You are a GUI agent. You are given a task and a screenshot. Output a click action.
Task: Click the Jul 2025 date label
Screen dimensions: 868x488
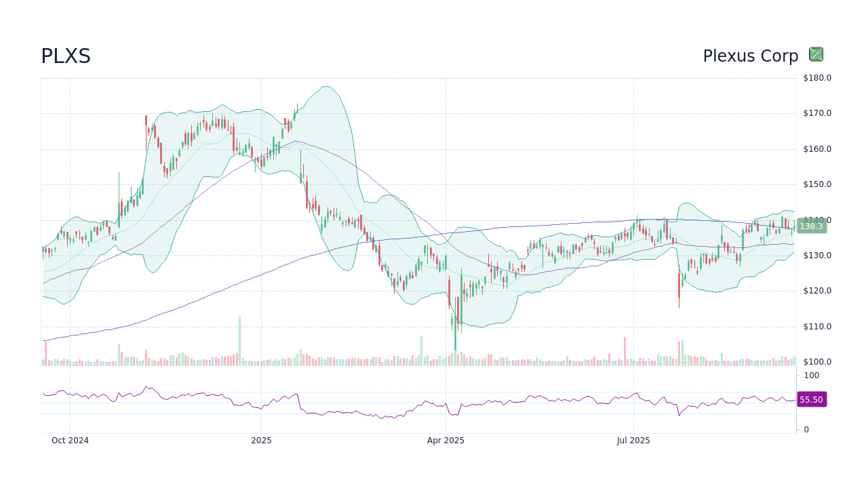[x=633, y=441]
